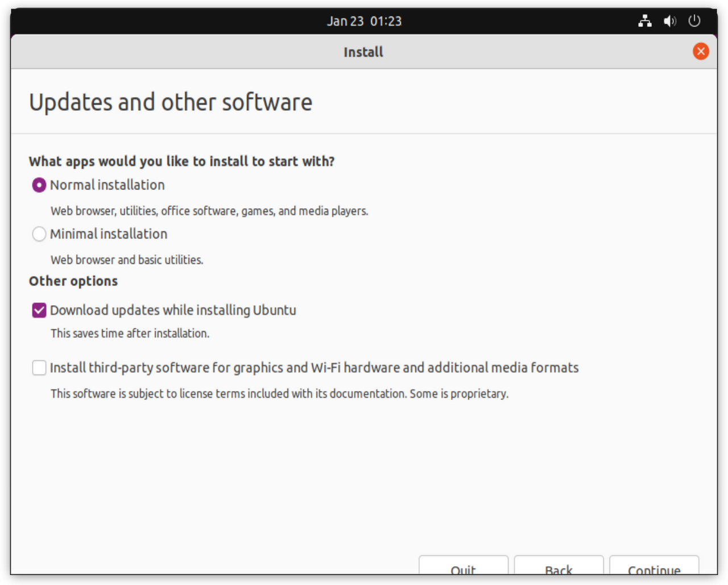Click 'This saves time after installation' description
The image size is (728, 585).
tap(130, 334)
